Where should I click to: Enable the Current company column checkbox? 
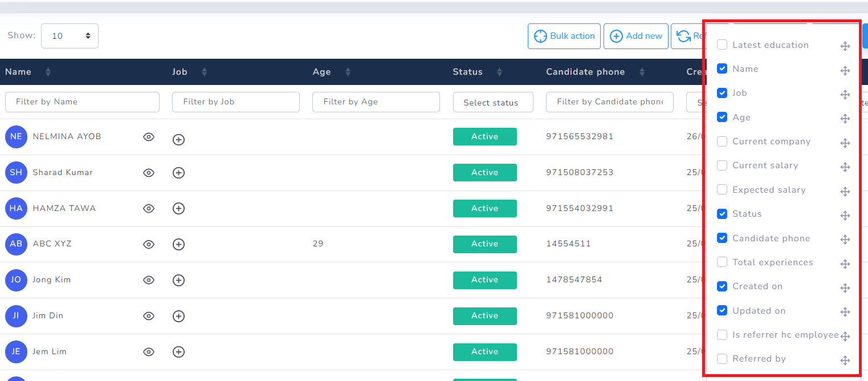[x=722, y=141]
